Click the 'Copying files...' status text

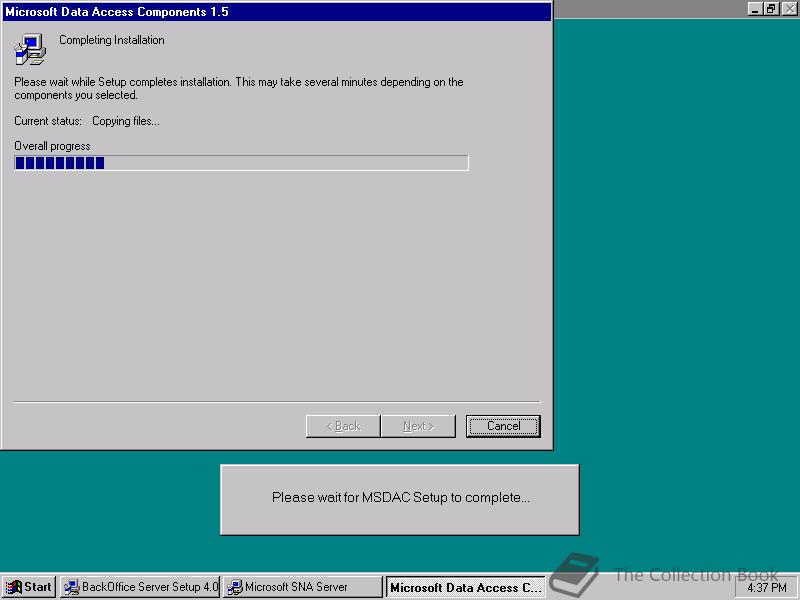click(126, 121)
